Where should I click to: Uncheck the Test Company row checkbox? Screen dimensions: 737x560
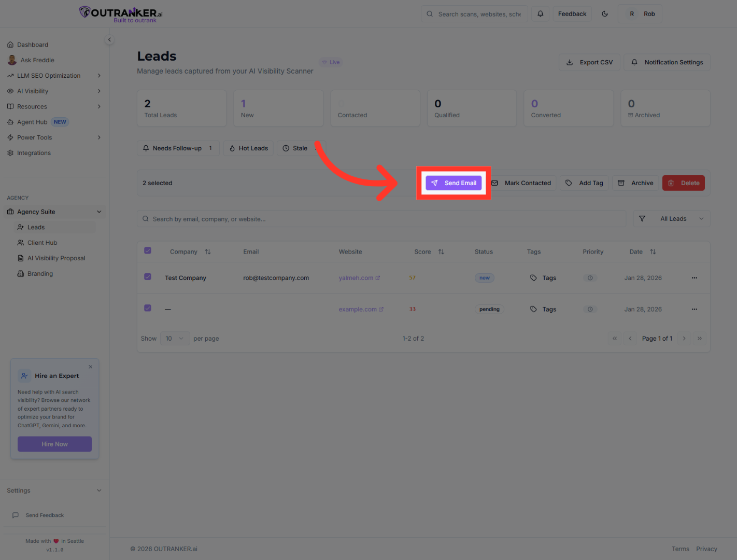click(148, 277)
